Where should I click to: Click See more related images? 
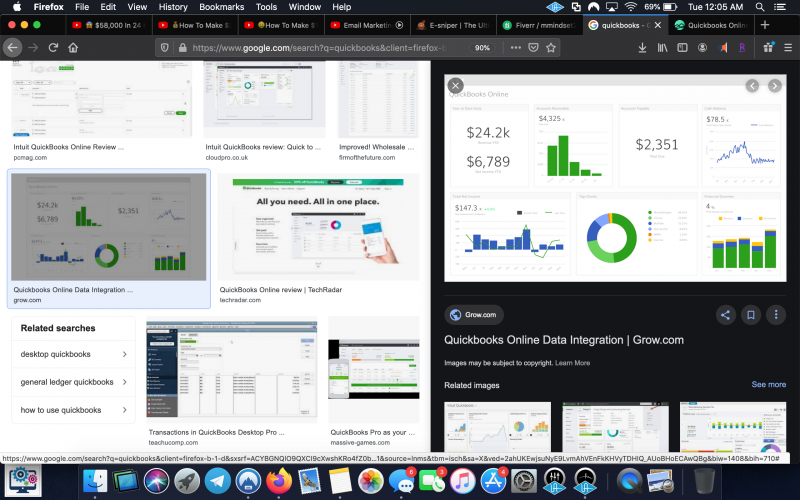[768, 384]
